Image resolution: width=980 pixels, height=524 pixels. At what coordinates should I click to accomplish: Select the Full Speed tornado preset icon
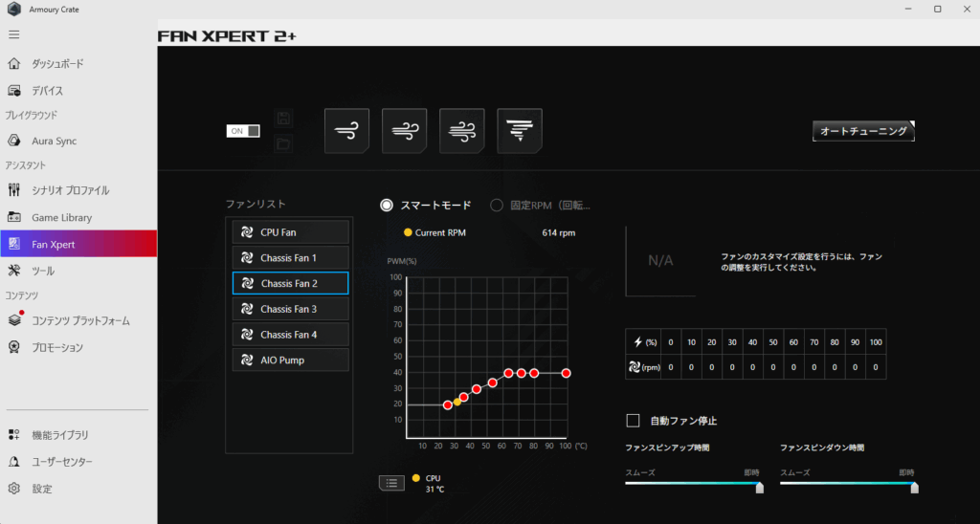tap(520, 131)
